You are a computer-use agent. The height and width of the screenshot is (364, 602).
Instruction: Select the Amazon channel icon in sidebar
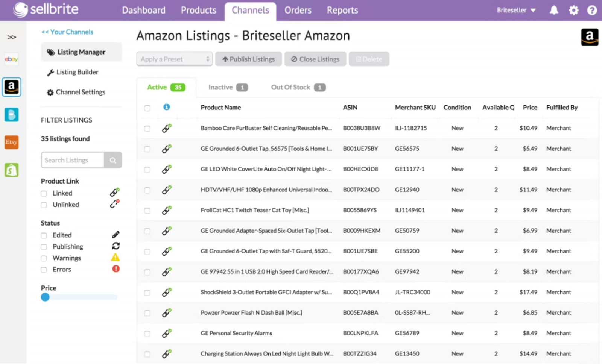(x=11, y=87)
